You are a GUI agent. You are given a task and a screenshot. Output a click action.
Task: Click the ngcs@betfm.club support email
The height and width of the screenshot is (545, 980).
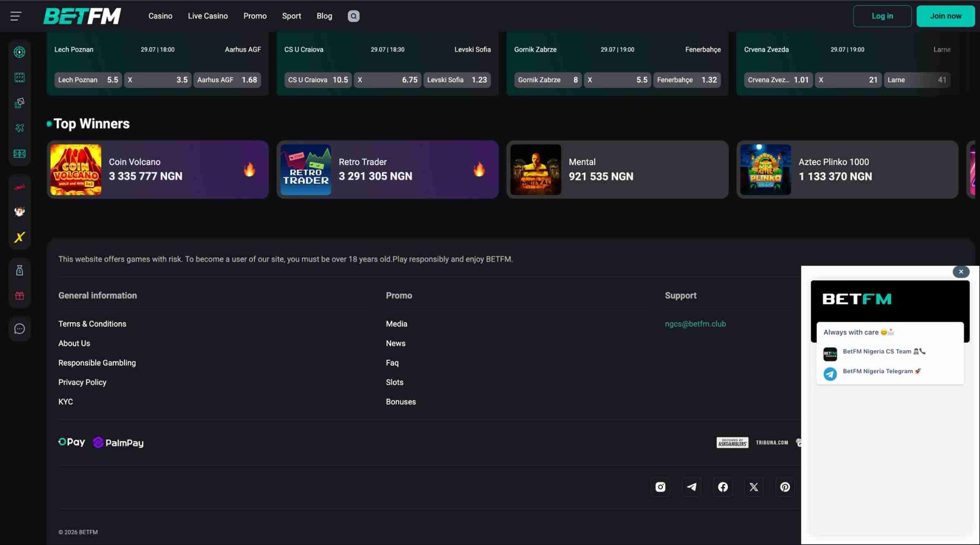(x=695, y=324)
